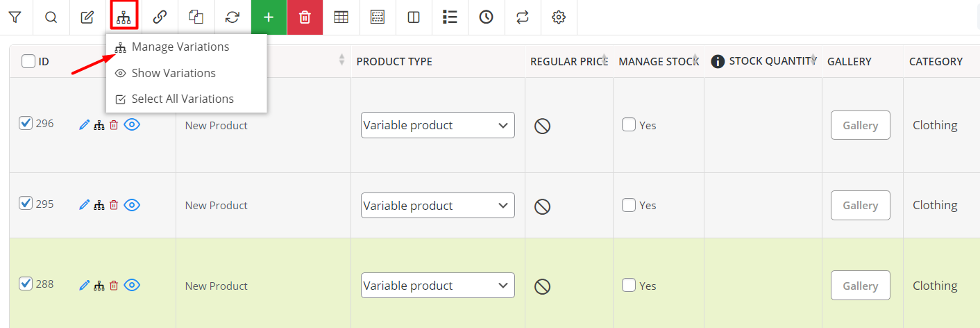
Task: Enable Manage Stock for product 288
Action: point(629,286)
